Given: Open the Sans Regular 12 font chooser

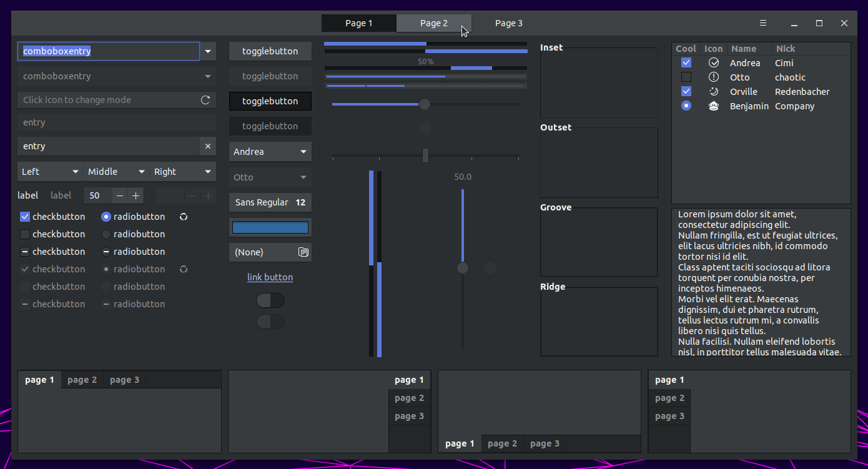Looking at the screenshot, I should (x=270, y=202).
